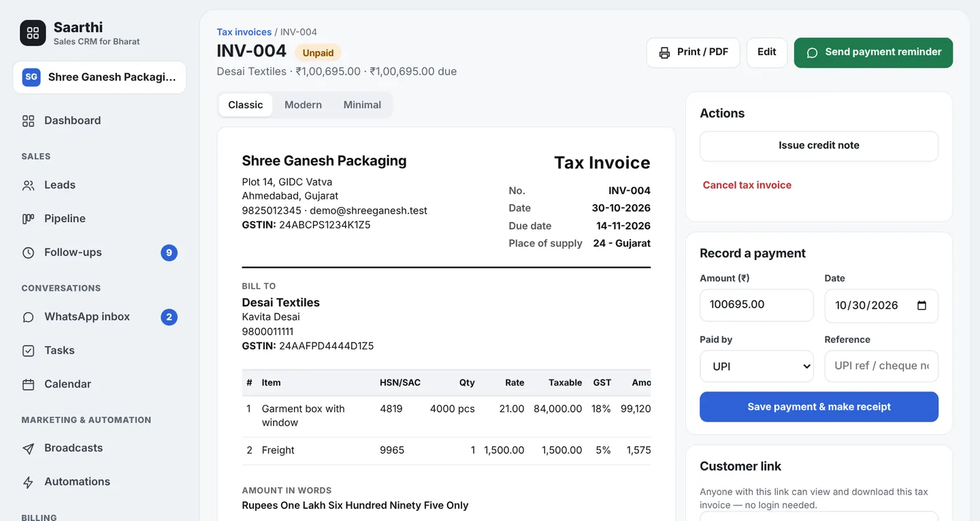Click the Unpaid status badge
Image resolution: width=980 pixels, height=521 pixels.
[x=318, y=52]
